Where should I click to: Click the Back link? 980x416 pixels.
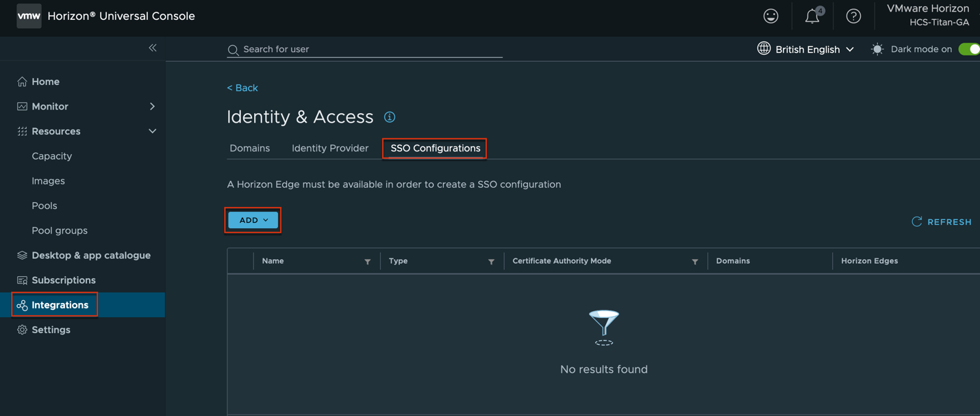[x=242, y=88]
